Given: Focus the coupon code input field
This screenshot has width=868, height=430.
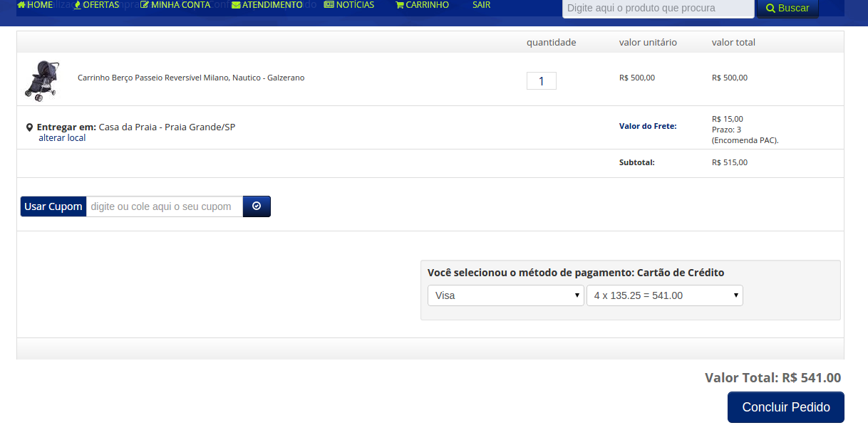Looking at the screenshot, I should coord(165,206).
